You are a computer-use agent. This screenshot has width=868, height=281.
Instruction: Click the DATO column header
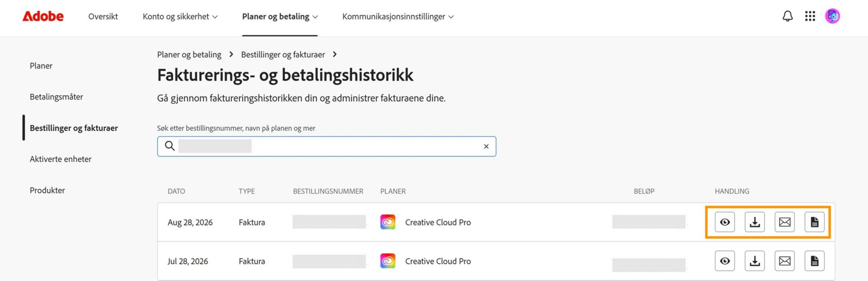(x=176, y=191)
